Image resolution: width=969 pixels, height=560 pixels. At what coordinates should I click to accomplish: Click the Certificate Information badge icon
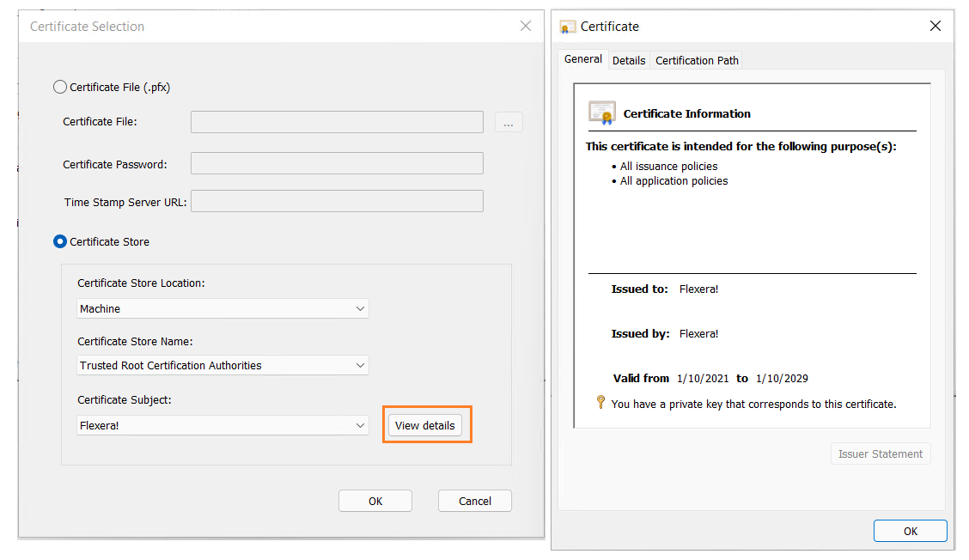(x=601, y=113)
